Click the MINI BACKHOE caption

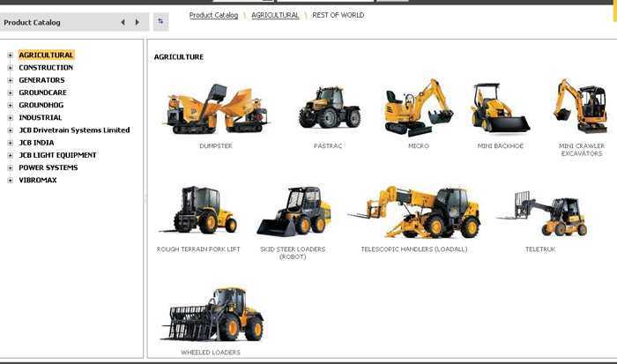(500, 146)
